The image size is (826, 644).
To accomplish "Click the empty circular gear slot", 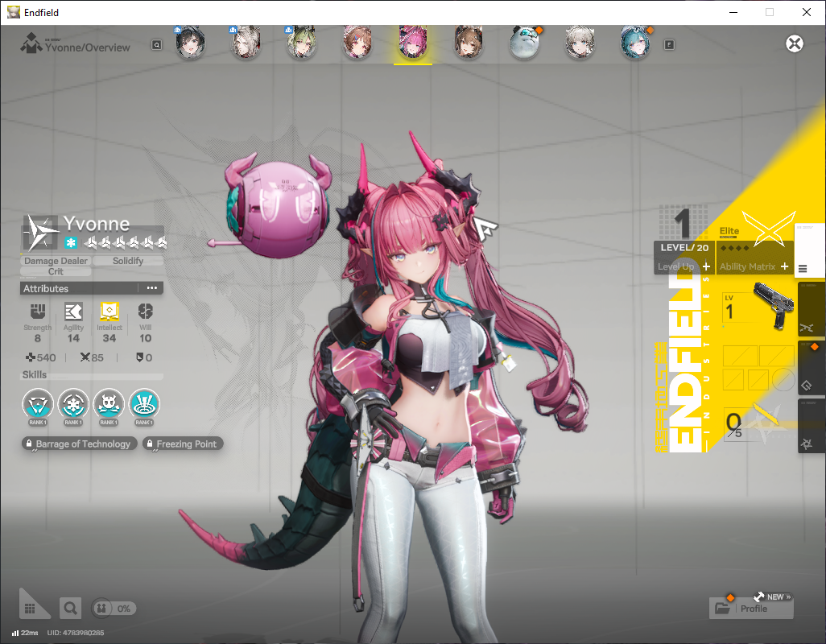I will point(783,379).
